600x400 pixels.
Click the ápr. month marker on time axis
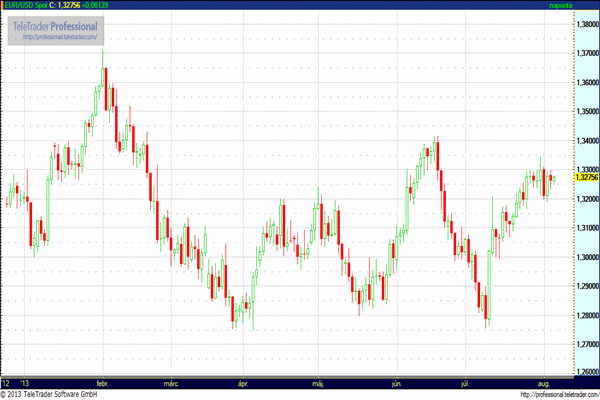[x=243, y=384]
